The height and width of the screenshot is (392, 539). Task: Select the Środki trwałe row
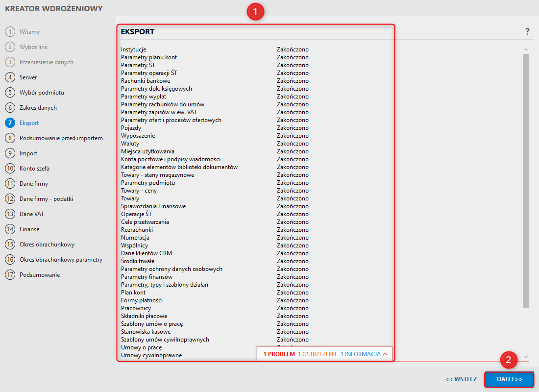pos(215,261)
